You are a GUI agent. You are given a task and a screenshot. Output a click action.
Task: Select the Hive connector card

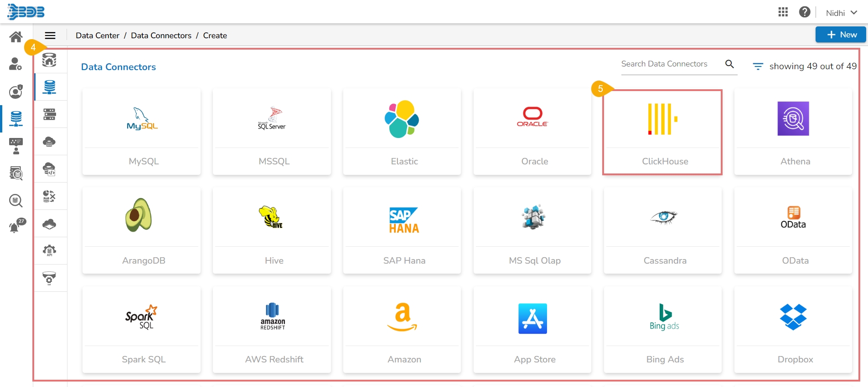point(272,231)
